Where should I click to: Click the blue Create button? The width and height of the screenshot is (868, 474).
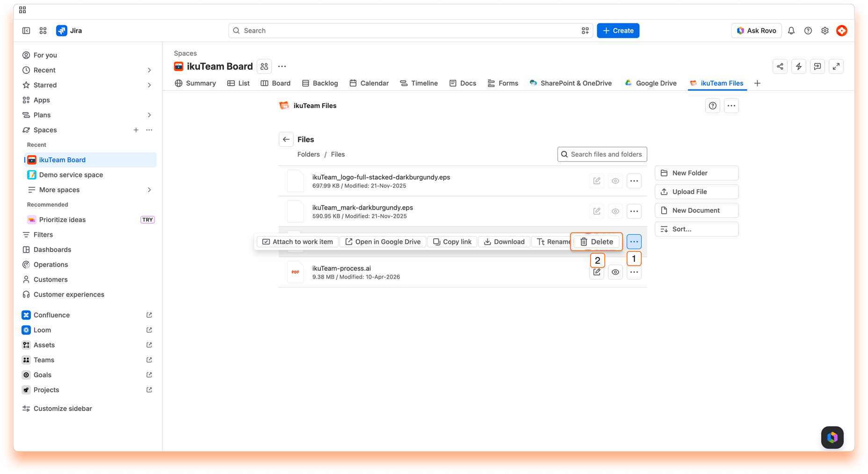pos(618,30)
